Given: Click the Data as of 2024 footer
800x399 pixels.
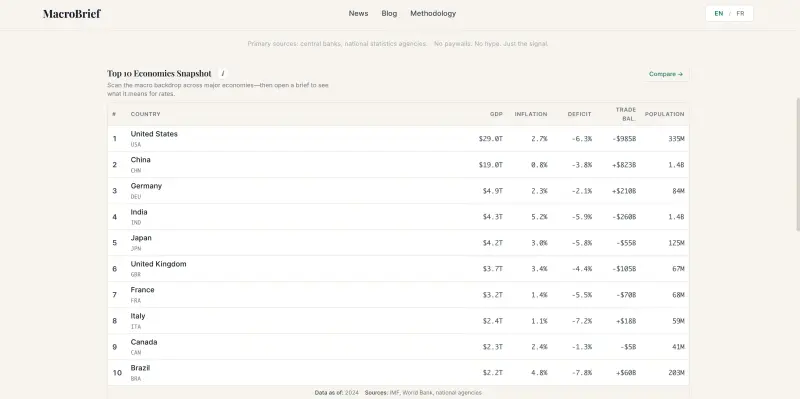Looking at the screenshot, I should coord(337,393).
